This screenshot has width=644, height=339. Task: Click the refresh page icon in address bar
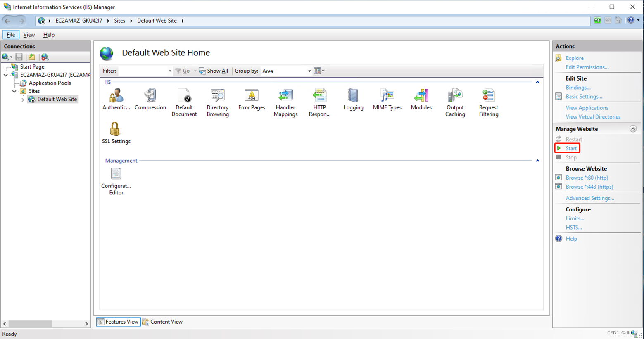(x=597, y=20)
